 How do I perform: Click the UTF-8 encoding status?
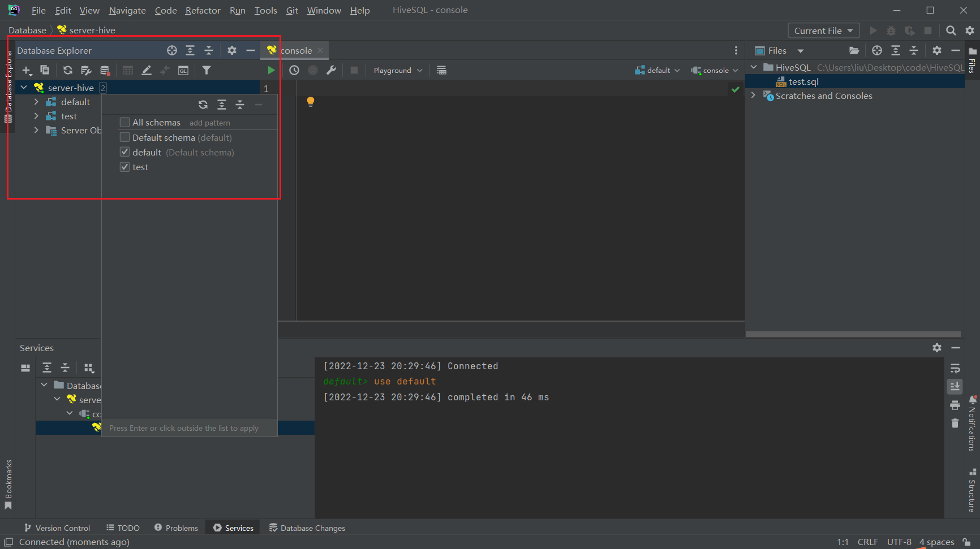coord(899,542)
